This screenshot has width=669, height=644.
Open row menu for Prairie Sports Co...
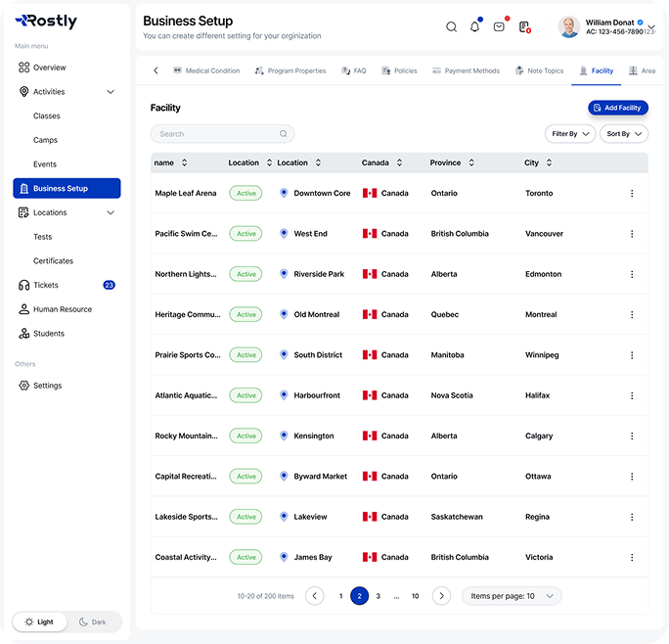tap(632, 355)
